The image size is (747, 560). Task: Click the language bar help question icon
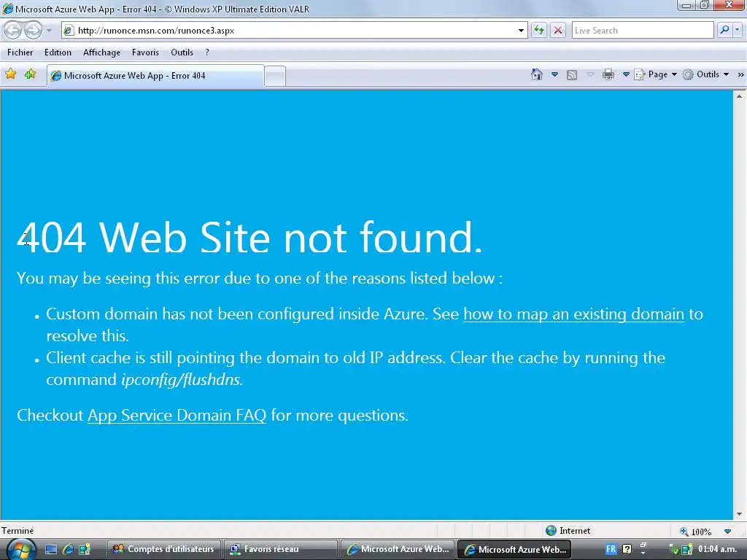click(x=627, y=549)
